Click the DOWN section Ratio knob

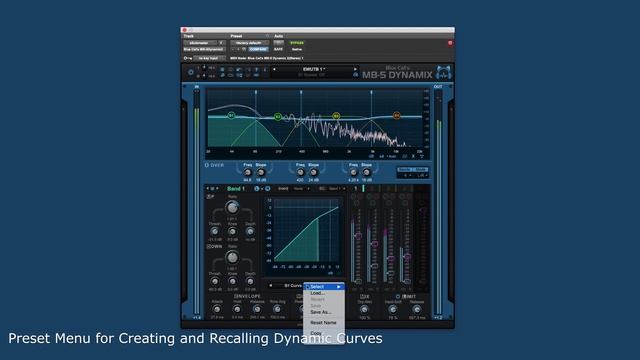point(232,258)
